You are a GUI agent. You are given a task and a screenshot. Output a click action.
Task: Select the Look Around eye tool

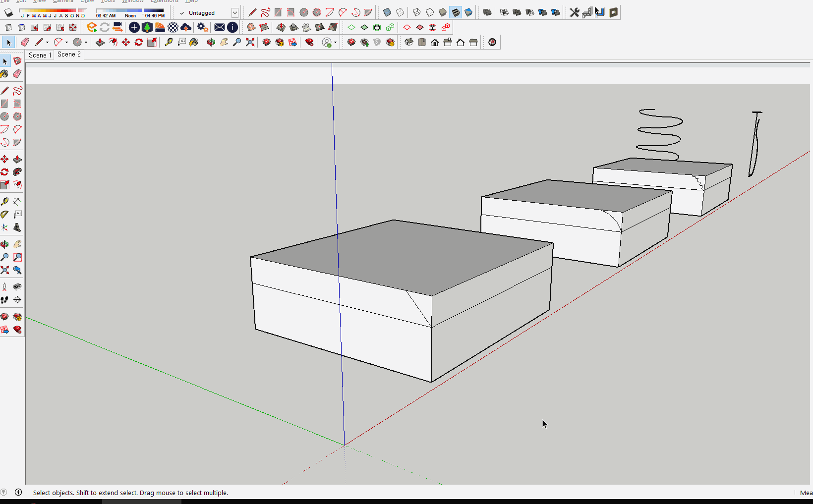pyautogui.click(x=17, y=286)
